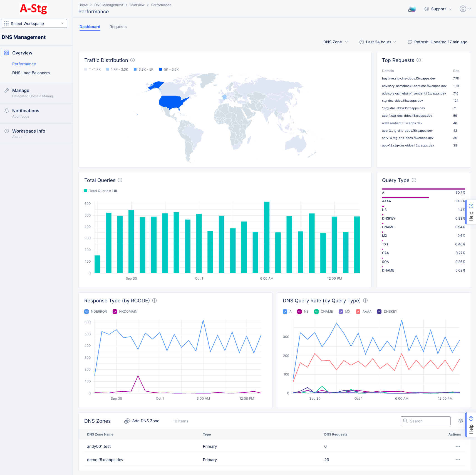The height and width of the screenshot is (475, 476).
Task: Open the Support menu
Action: click(438, 9)
